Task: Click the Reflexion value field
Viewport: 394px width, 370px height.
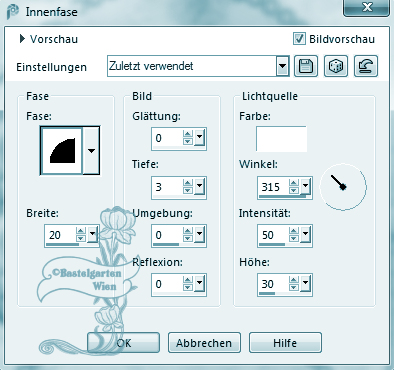Action: [x=167, y=284]
